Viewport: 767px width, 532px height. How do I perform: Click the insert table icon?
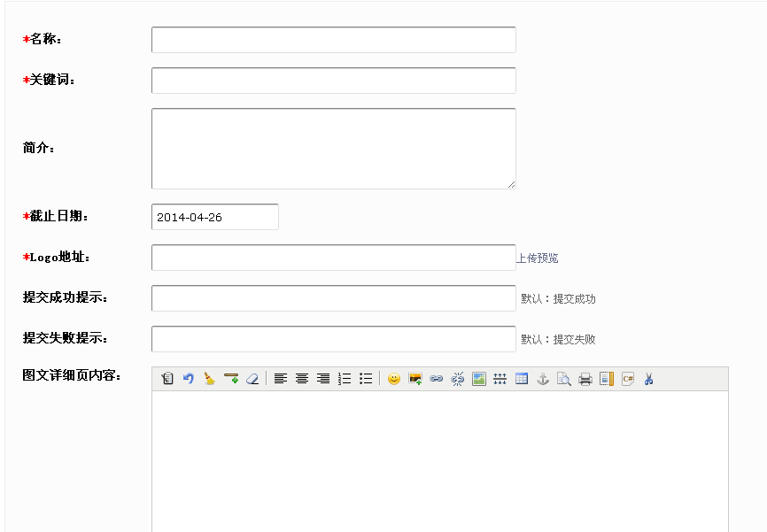tap(522, 379)
